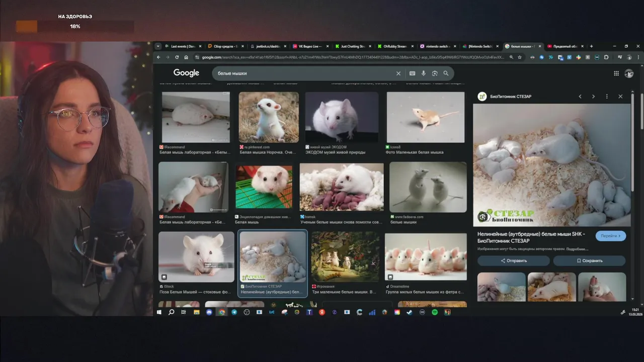Image resolution: width=644 pixels, height=362 pixels.
Task: Click the Перейти button
Action: 611,236
